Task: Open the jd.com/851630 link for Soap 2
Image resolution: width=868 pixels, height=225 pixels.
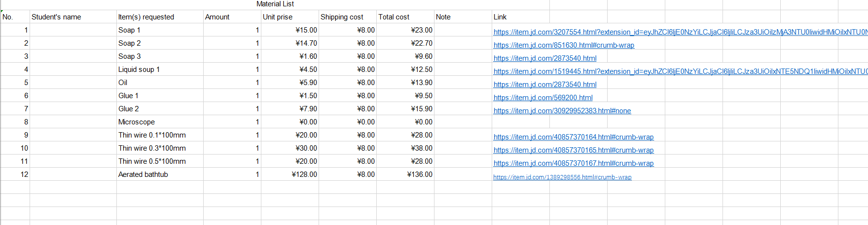Action: click(x=563, y=45)
